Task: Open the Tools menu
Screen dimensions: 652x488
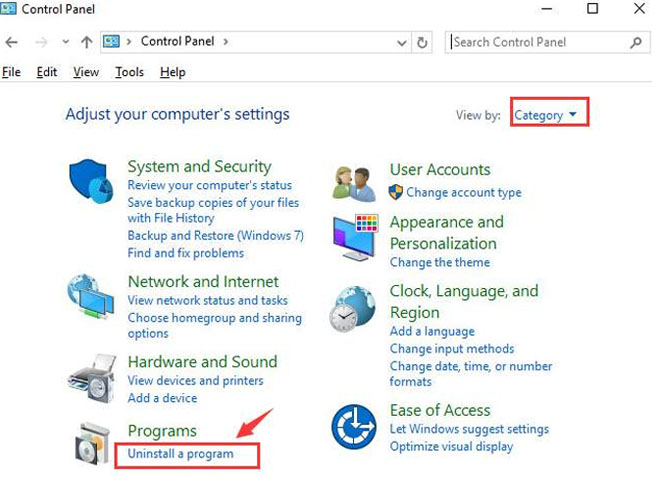Action: pyautogui.click(x=129, y=72)
